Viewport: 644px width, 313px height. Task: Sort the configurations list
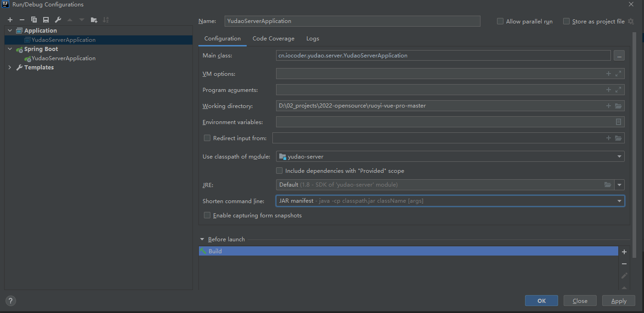point(106,20)
